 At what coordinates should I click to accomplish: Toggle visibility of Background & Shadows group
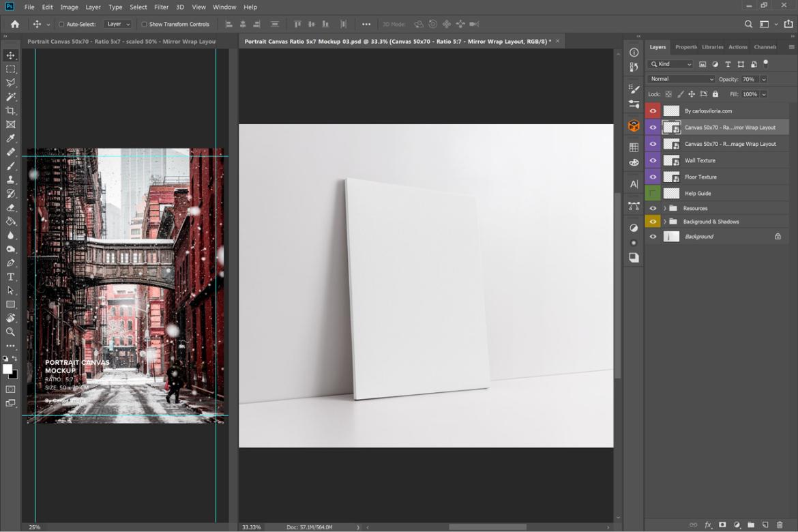pyautogui.click(x=653, y=222)
